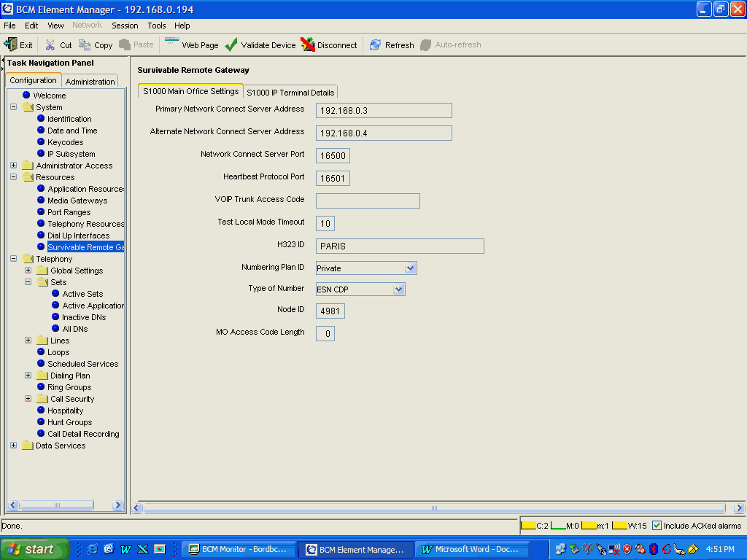Screen dimensions: 747x560
Task: Open the Session menu
Action: click(x=125, y=26)
